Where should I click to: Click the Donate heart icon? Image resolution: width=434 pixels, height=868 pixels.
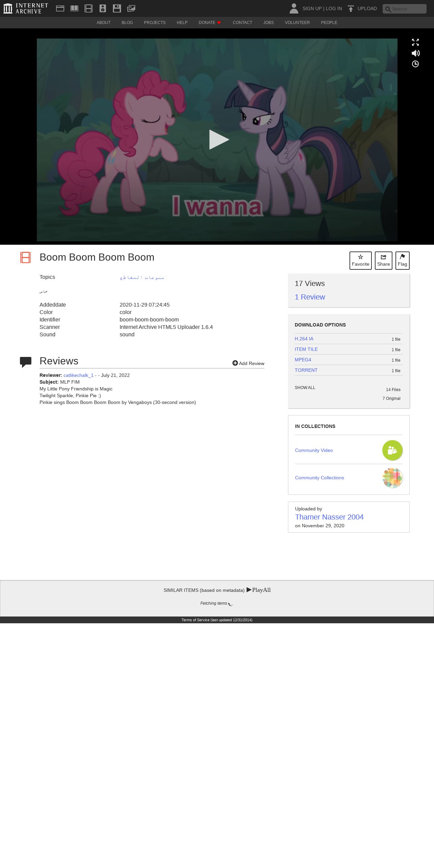(219, 23)
